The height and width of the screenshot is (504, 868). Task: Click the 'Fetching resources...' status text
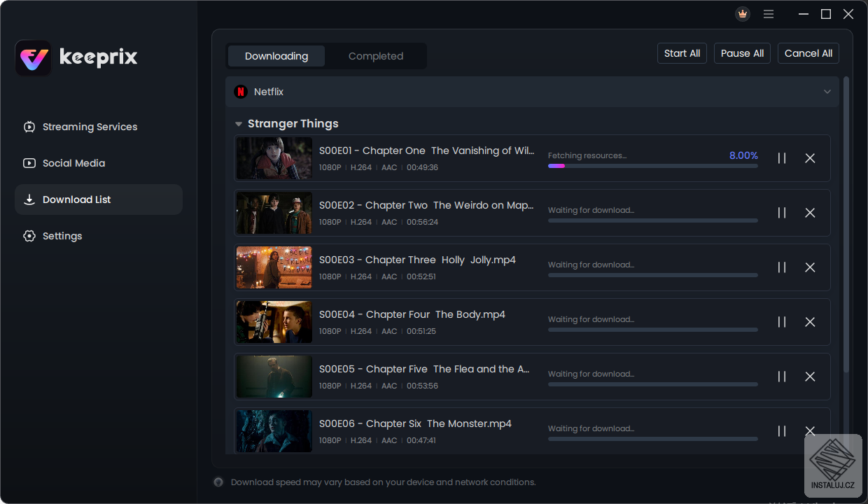587,155
